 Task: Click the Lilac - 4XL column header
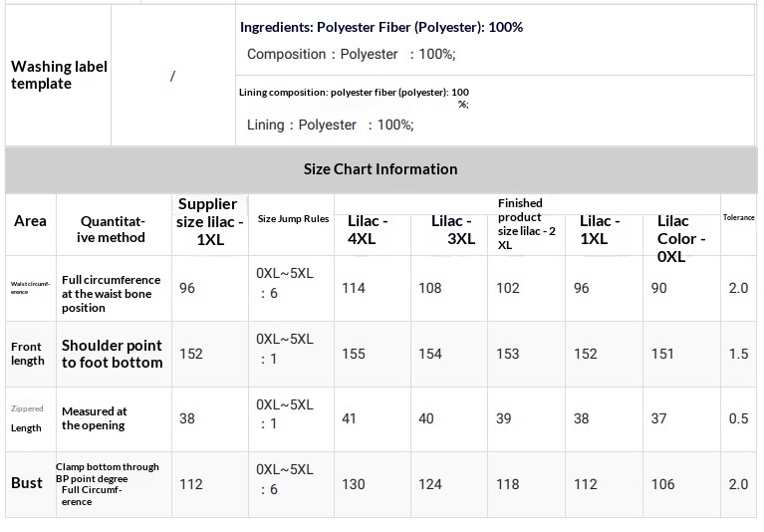pyautogui.click(x=368, y=229)
